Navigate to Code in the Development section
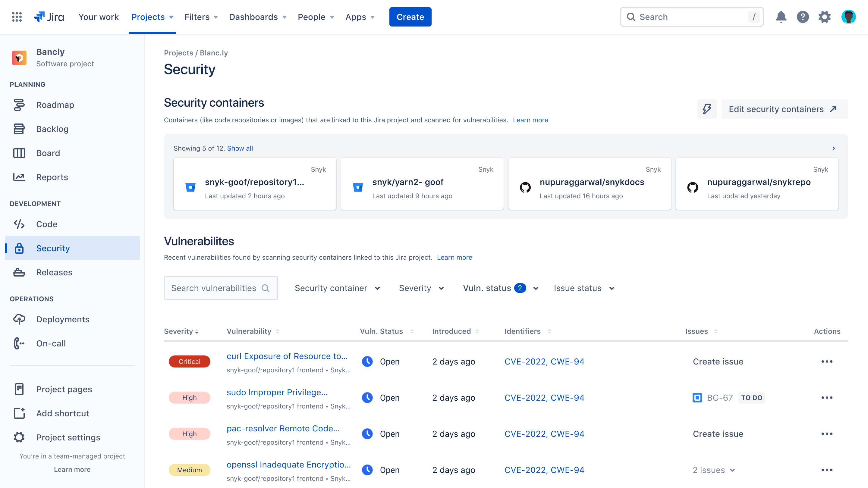 tap(46, 224)
